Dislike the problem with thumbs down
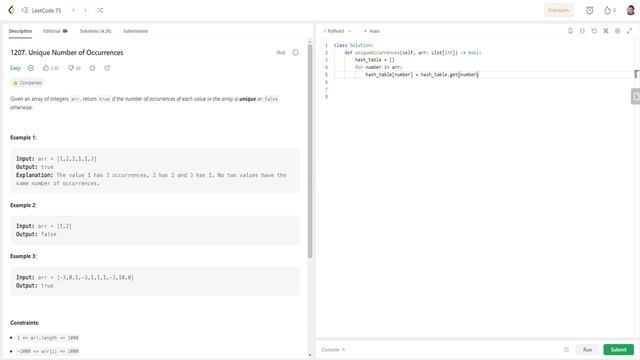Screen dimensions: 640x360 point(74,68)
